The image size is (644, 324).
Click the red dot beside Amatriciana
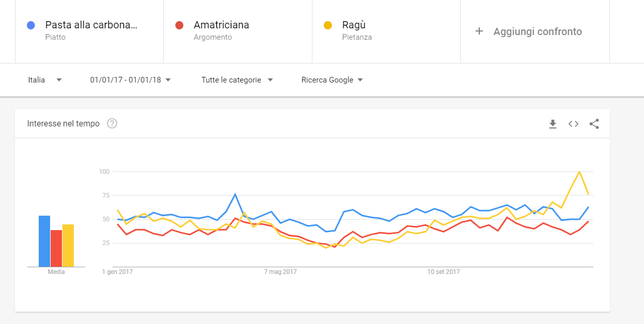pyautogui.click(x=179, y=25)
